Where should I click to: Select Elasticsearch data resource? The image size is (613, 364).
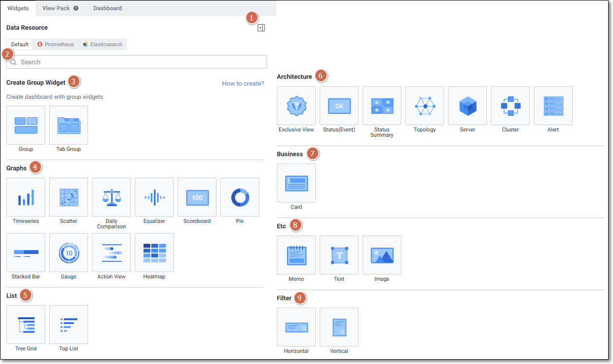(x=102, y=44)
